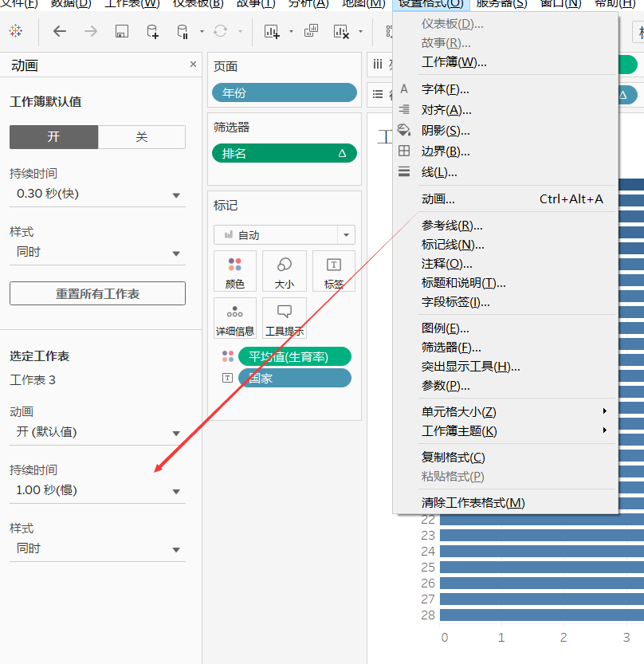This screenshot has height=664, width=644.
Task: Click the bar for row 25
Action: click(542, 567)
